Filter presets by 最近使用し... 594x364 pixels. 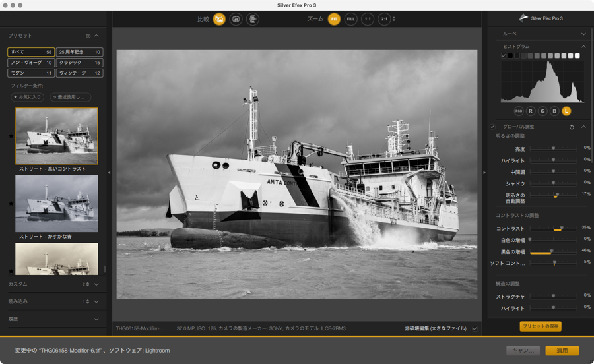click(71, 97)
